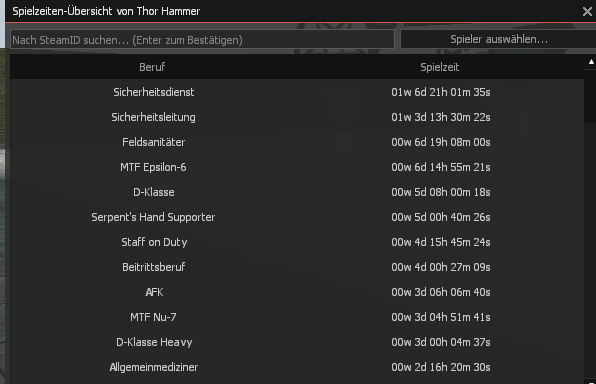596x384 pixels.
Task: Select the Staff on Duty row
Action: pos(297,242)
